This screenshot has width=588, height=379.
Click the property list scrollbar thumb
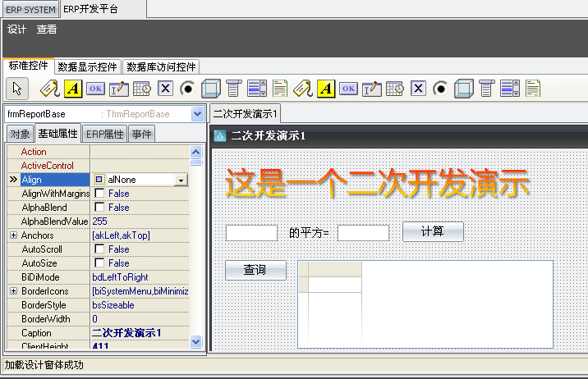196,162
